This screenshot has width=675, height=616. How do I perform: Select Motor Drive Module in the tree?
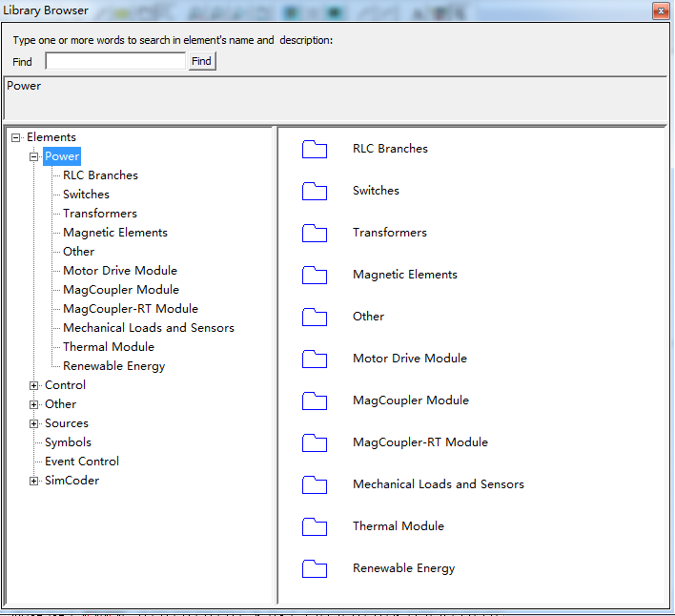(120, 271)
